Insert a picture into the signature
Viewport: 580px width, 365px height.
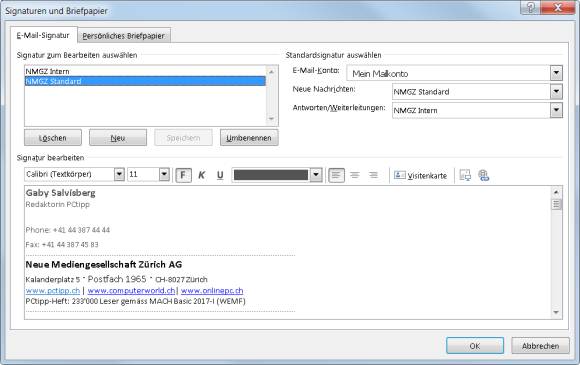coord(465,175)
